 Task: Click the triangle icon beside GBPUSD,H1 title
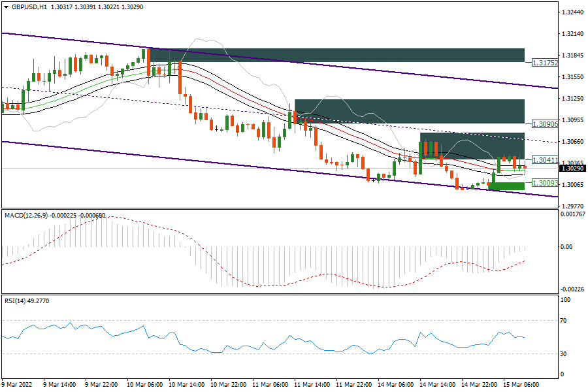click(5, 7)
